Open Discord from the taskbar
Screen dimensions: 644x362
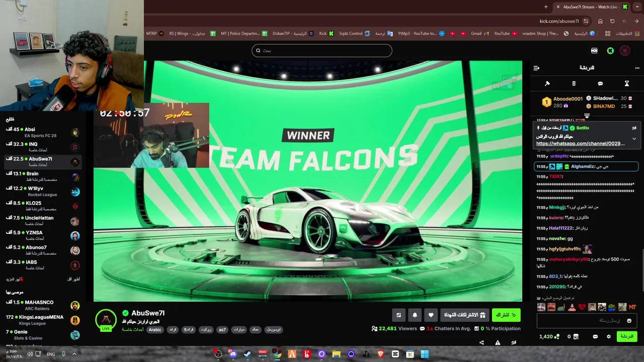pos(232,354)
